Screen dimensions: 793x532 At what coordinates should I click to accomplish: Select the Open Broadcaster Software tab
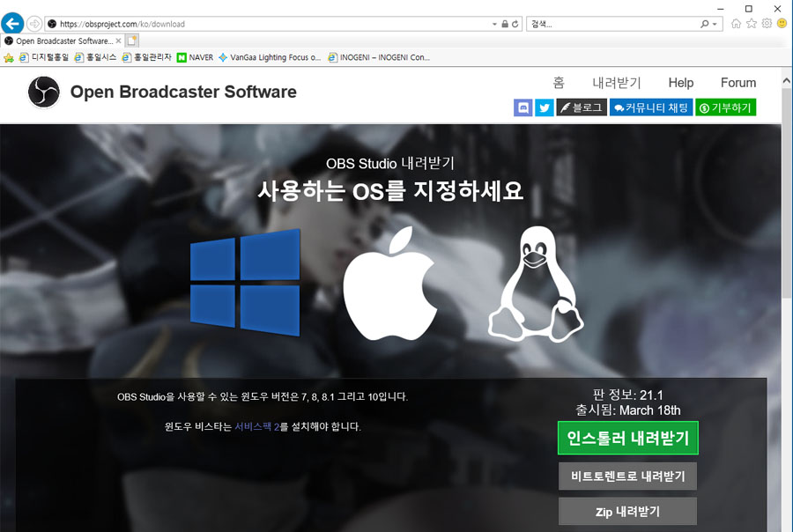pyautogui.click(x=63, y=41)
